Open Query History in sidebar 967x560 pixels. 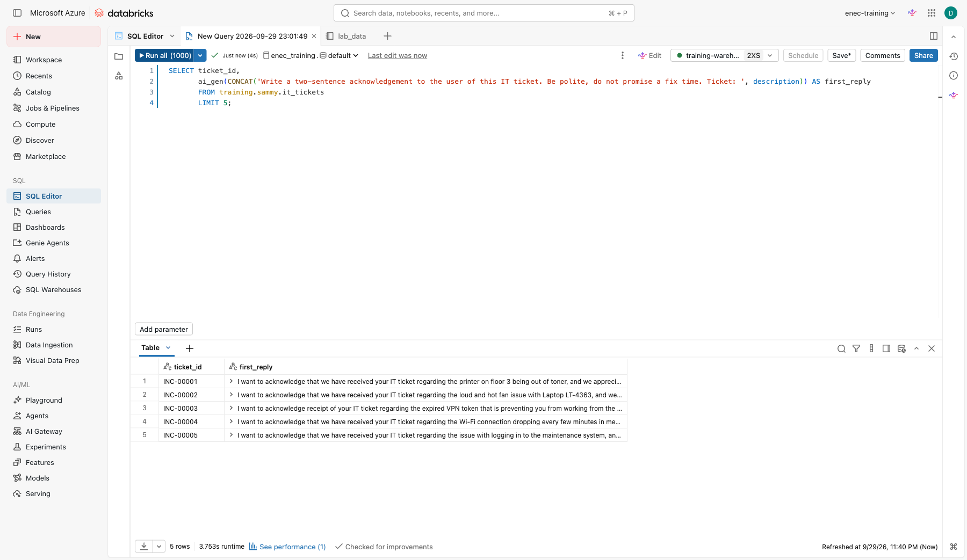pyautogui.click(x=48, y=274)
